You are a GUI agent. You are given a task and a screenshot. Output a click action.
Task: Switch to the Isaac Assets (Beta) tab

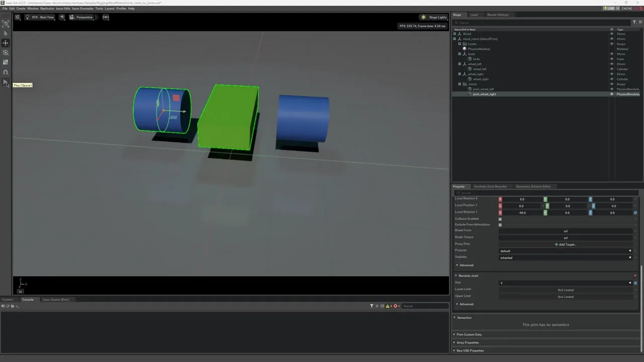pos(56,300)
